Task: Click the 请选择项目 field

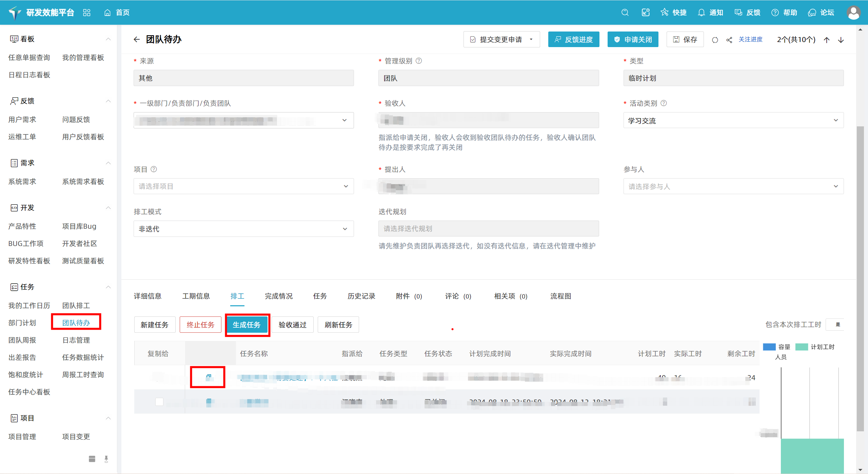Action: (x=243, y=186)
